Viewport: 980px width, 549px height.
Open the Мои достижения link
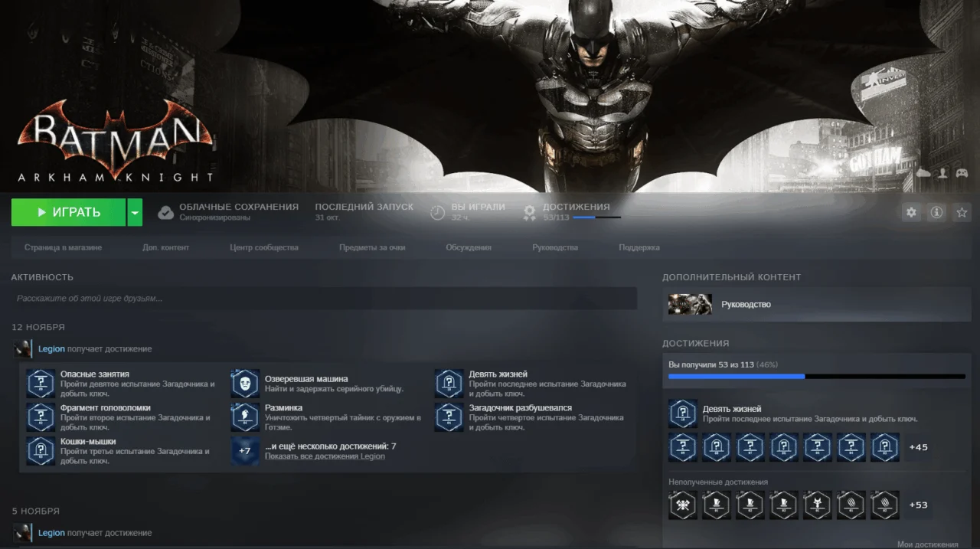click(927, 544)
